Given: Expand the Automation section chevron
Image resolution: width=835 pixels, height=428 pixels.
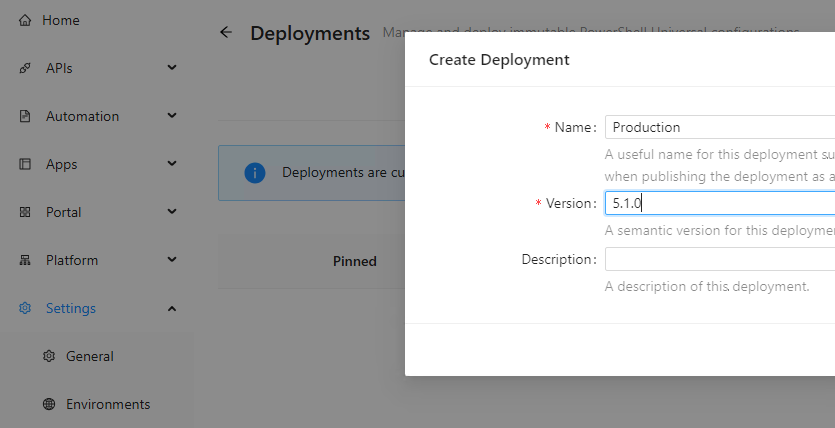Looking at the screenshot, I should tap(172, 116).
